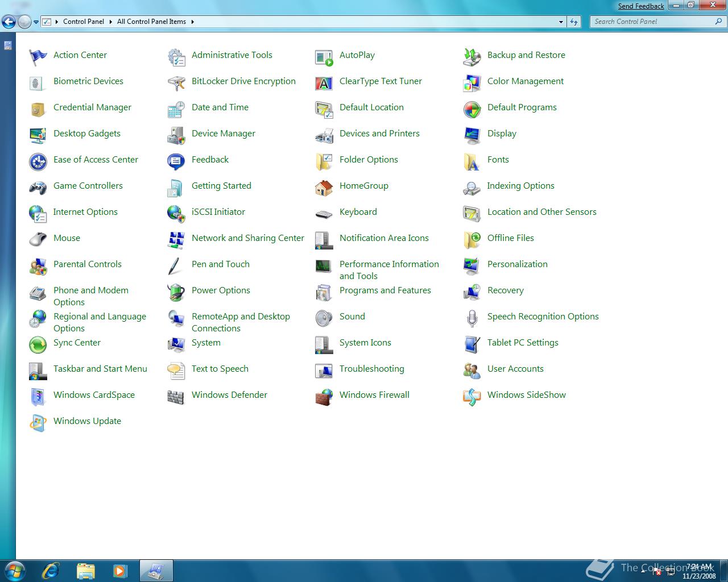Open Notification Area Icons link

coord(384,238)
